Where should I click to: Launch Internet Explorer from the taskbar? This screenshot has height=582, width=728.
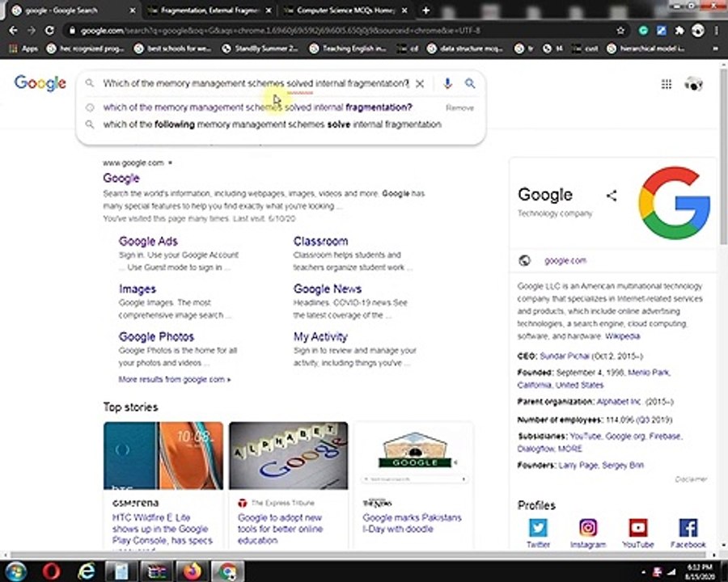87,571
